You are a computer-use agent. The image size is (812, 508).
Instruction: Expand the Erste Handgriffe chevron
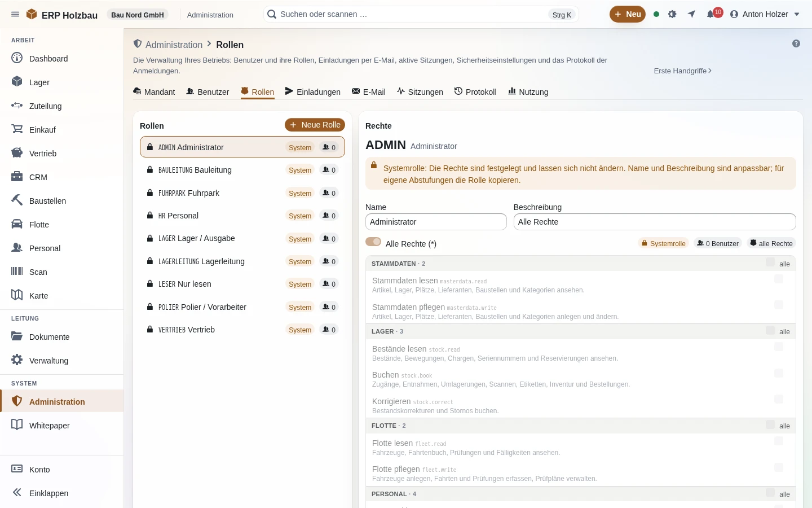710,71
